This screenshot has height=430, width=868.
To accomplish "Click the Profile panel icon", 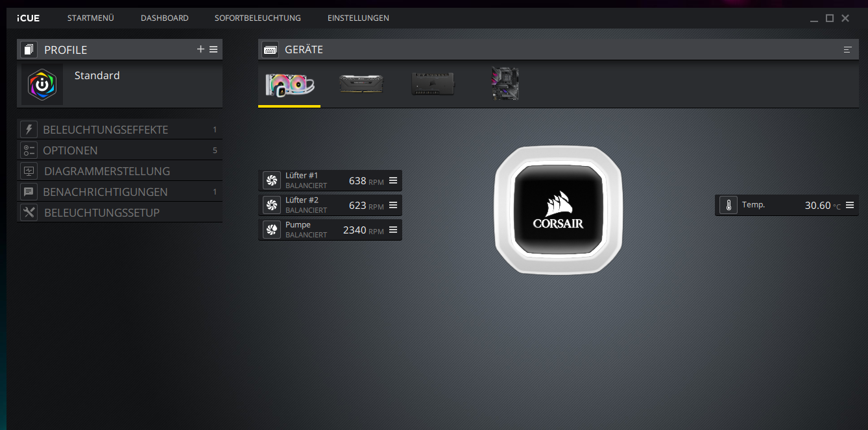I will pos(29,49).
